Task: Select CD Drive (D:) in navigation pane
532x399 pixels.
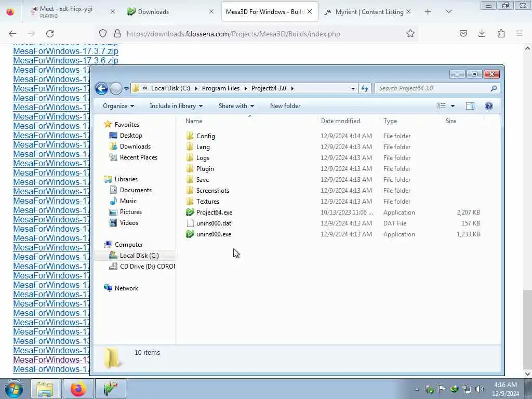Action: (x=142, y=267)
